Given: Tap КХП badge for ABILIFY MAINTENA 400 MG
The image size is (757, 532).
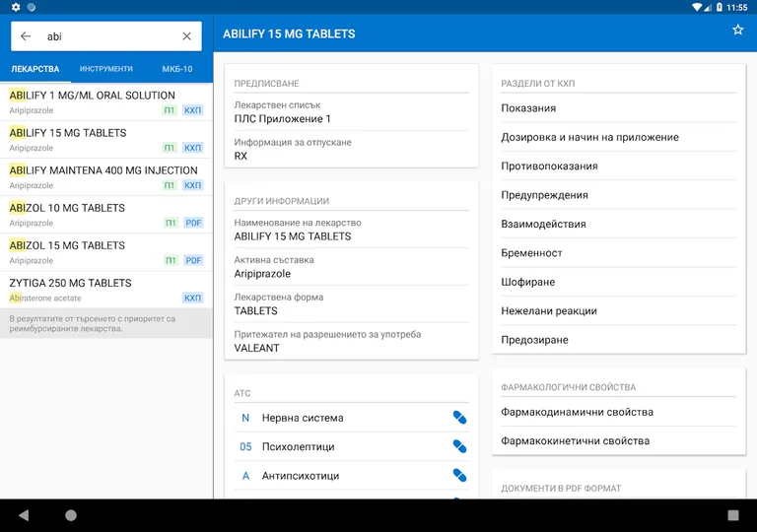Looking at the screenshot, I should point(192,185).
